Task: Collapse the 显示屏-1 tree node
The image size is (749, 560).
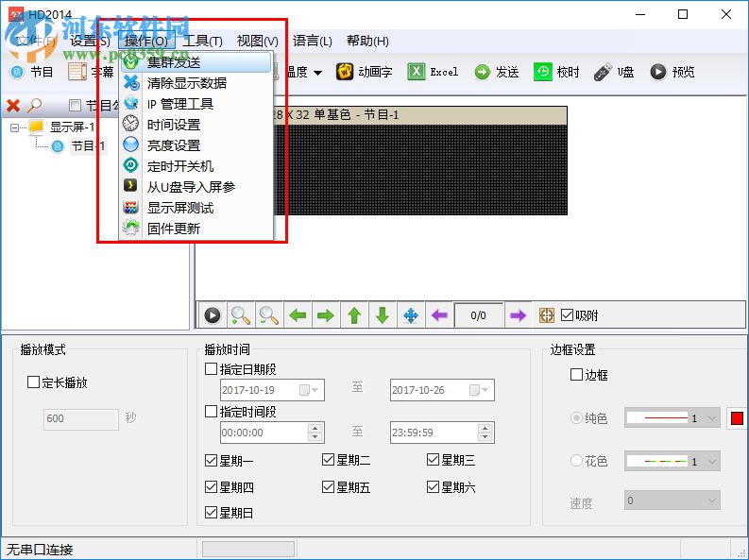Action: (x=14, y=127)
